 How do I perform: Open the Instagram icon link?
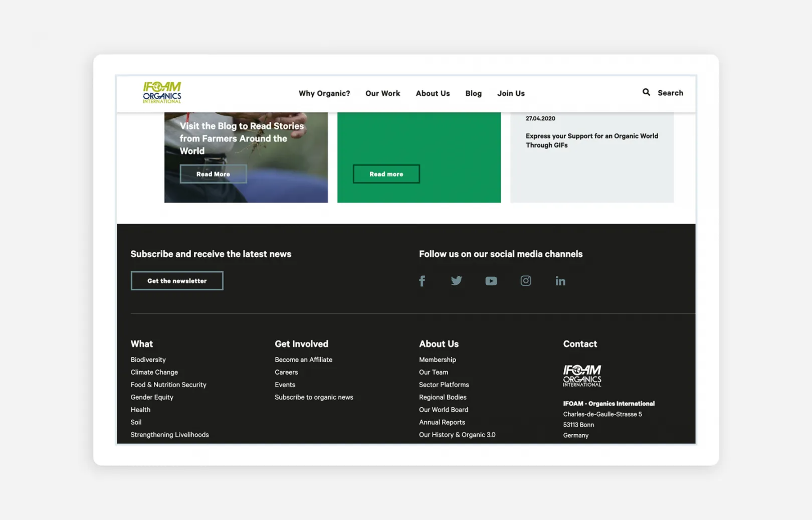click(525, 281)
